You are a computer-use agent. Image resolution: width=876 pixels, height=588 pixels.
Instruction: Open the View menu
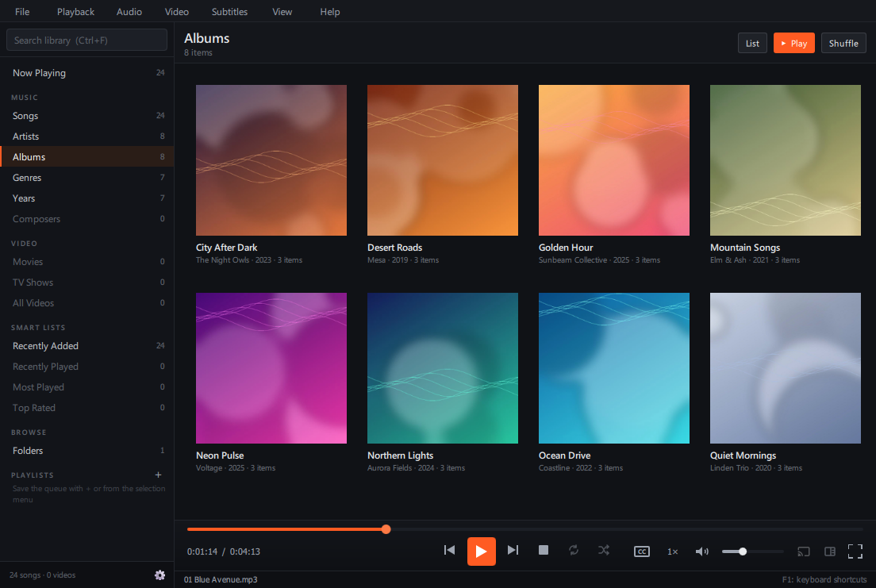coord(282,12)
